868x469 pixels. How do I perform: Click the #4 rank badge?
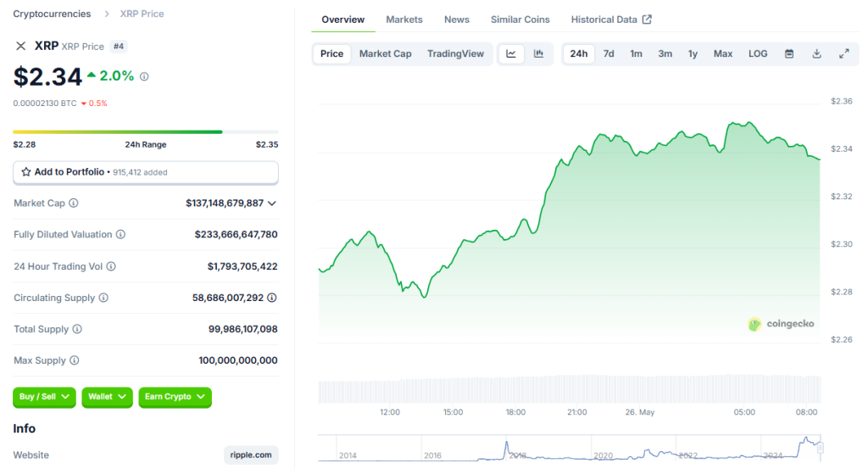[119, 47]
